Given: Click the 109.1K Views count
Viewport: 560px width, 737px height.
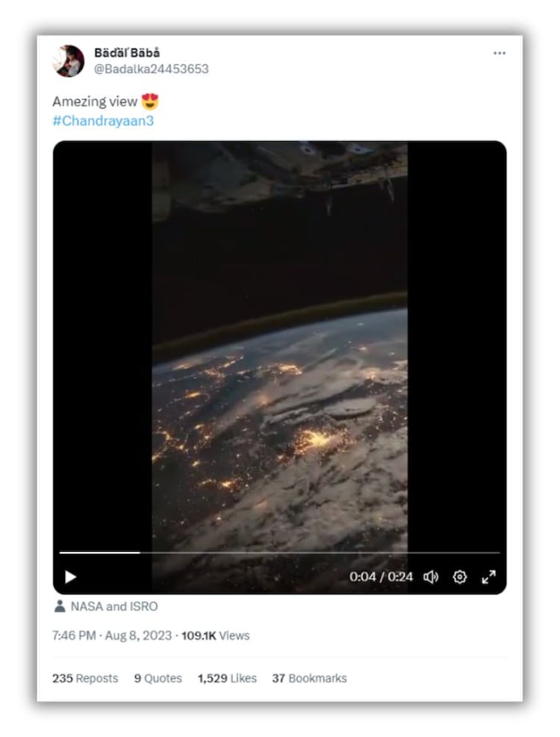Looking at the screenshot, I should pos(216,635).
